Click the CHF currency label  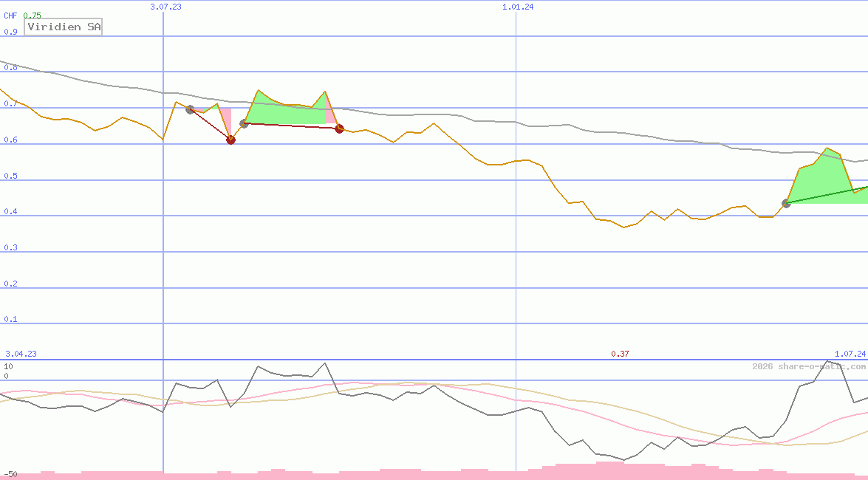point(10,16)
